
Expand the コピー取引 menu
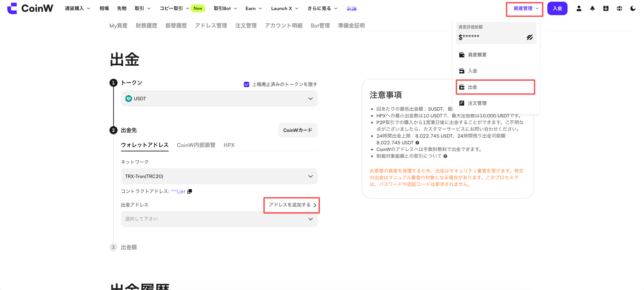(x=174, y=8)
